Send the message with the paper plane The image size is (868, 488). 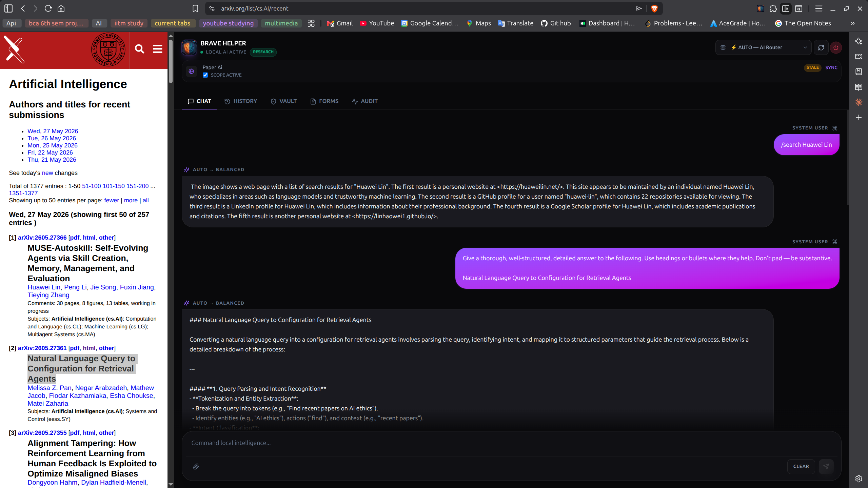(826, 467)
